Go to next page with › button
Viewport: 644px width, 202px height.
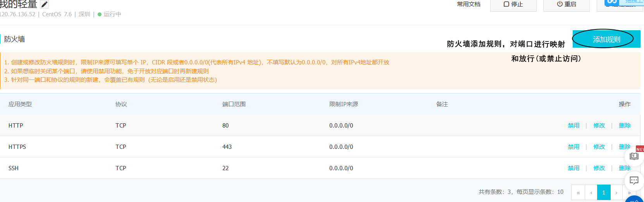coord(616,192)
